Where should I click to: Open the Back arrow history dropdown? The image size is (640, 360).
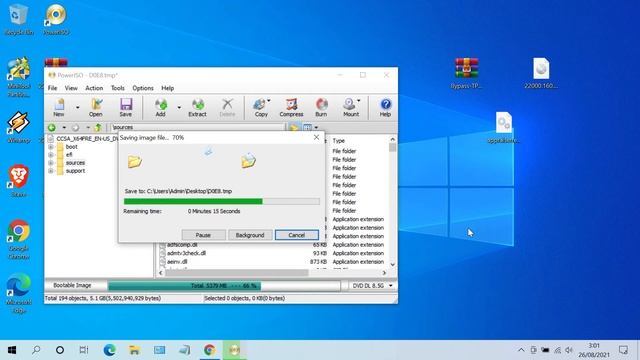pos(64,127)
